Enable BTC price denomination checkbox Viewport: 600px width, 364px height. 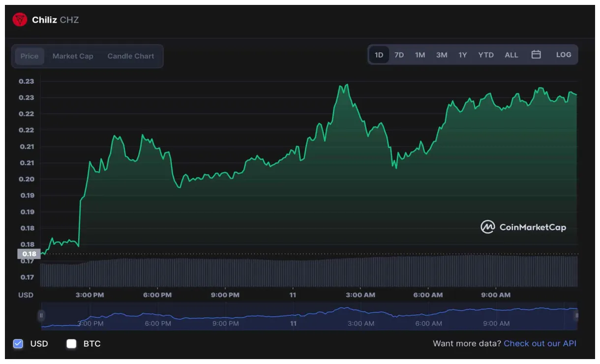[71, 343]
